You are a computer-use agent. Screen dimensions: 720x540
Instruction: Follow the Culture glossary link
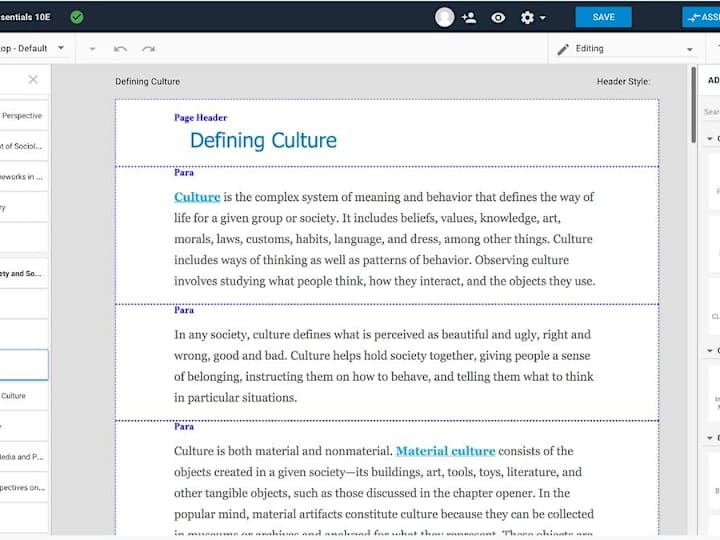[x=197, y=197]
